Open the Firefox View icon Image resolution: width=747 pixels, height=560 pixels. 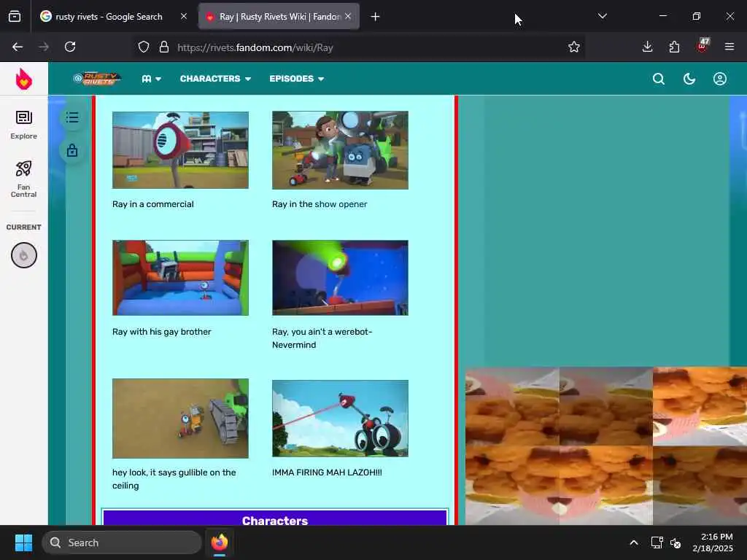pos(15,17)
